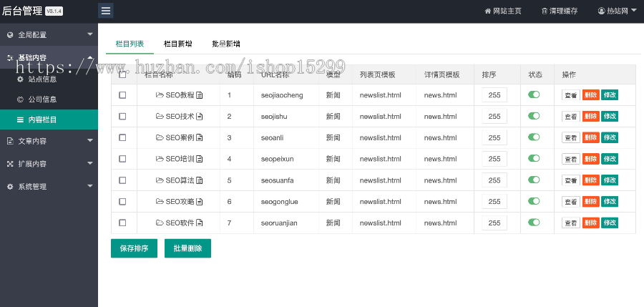Click 查看 button in SEO教程 row
The height and width of the screenshot is (307, 644).
571,95
